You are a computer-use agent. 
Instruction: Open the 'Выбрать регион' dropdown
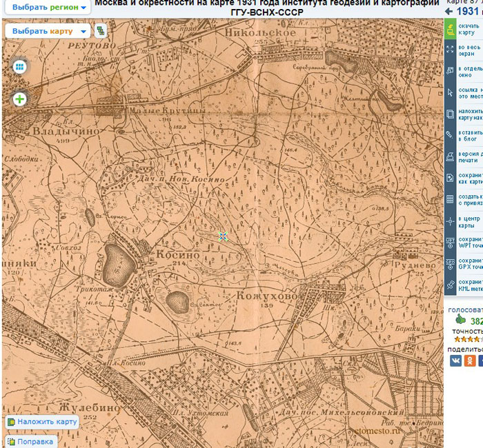48,7
